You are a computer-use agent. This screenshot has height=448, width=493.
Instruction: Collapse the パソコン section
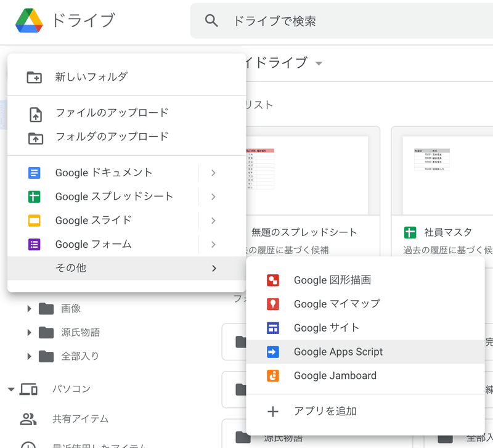(x=11, y=389)
